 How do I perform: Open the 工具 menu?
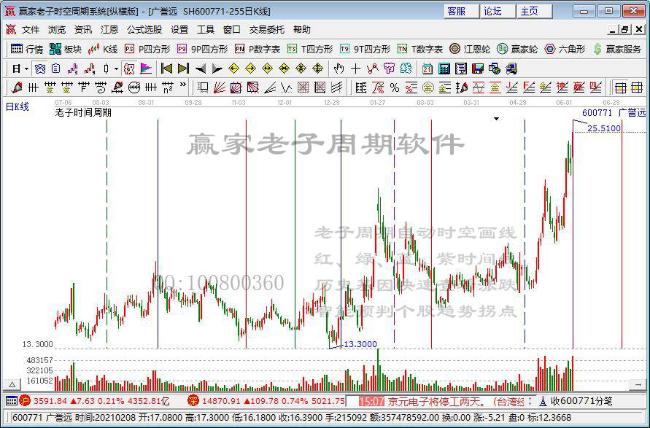[206, 30]
